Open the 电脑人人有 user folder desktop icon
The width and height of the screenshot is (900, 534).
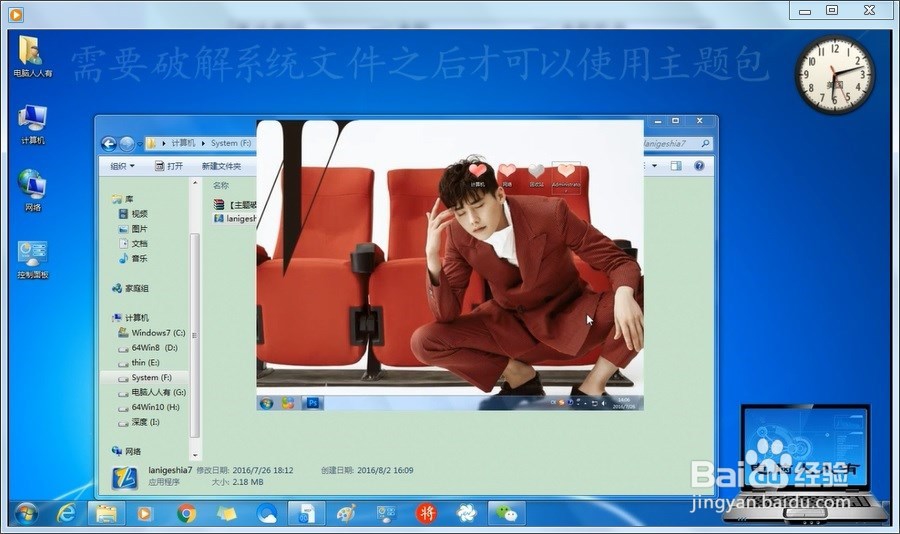32,56
